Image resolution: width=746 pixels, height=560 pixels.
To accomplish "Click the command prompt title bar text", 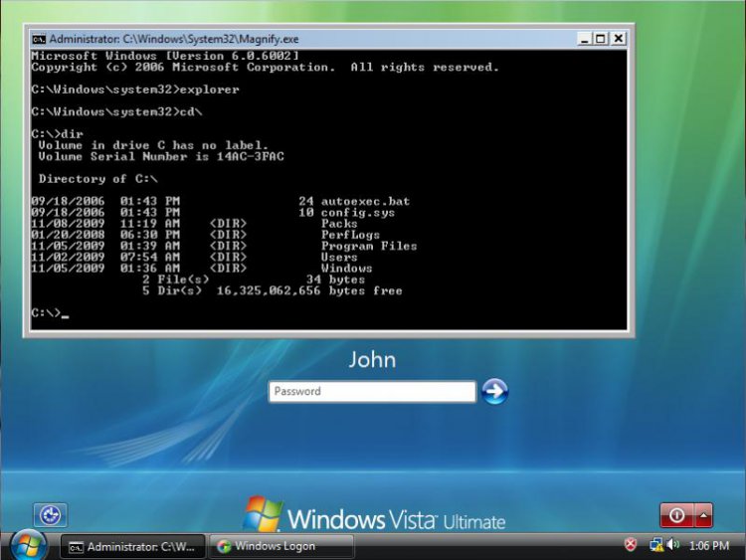I will coord(174,39).
